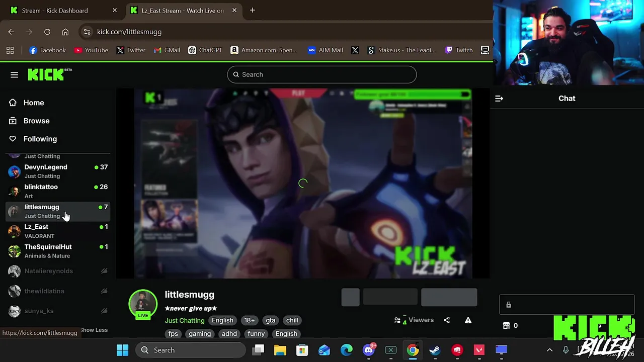Screen dimensions: 644x362
Task: Open Outlook mail from taskbar
Action: point(325,350)
